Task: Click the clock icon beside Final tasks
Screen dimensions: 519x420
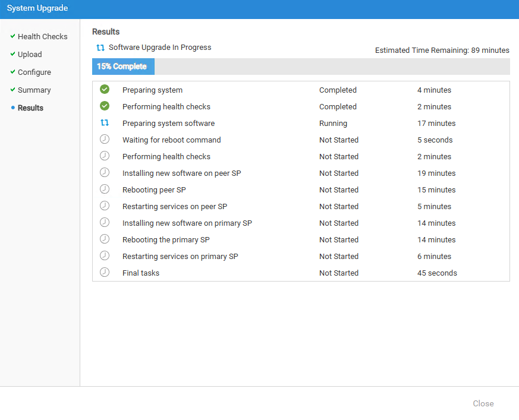Action: 105,273
